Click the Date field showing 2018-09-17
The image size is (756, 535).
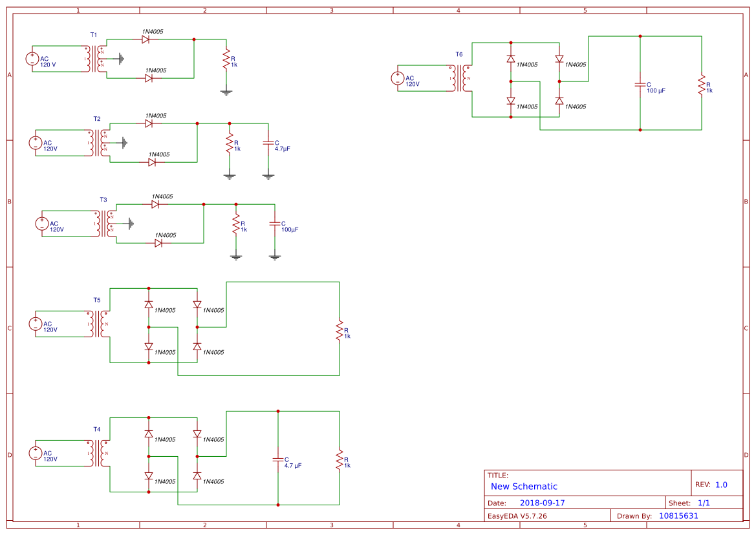[543, 501]
